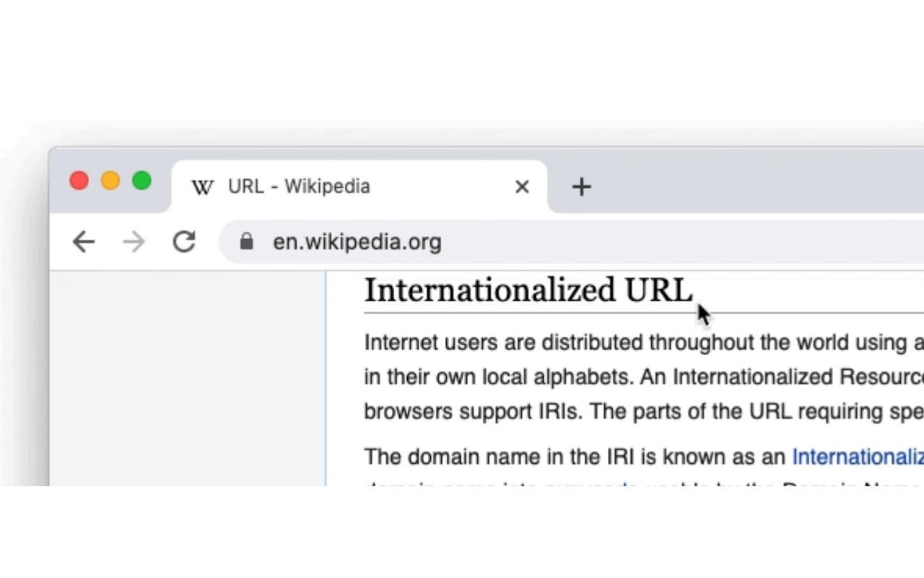Open a new browser tab with the plus icon
This screenshot has height=578, width=924.
click(x=581, y=187)
